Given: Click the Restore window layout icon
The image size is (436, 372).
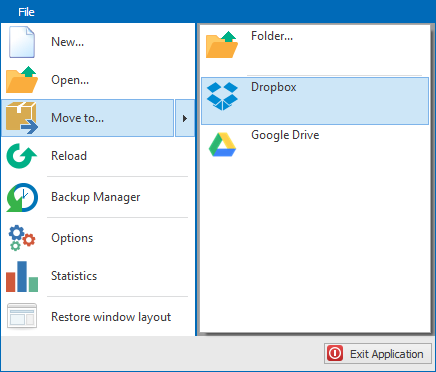Looking at the screenshot, I should tap(22, 316).
